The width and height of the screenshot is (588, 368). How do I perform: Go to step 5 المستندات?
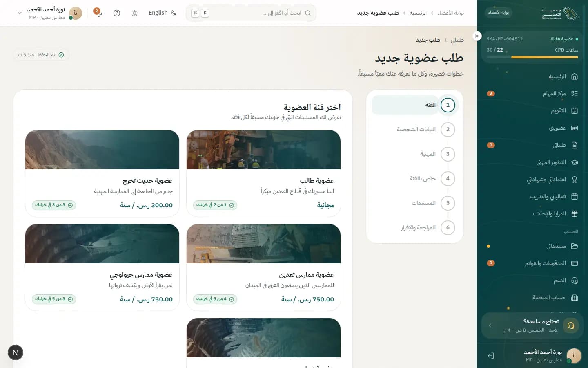tap(414, 203)
